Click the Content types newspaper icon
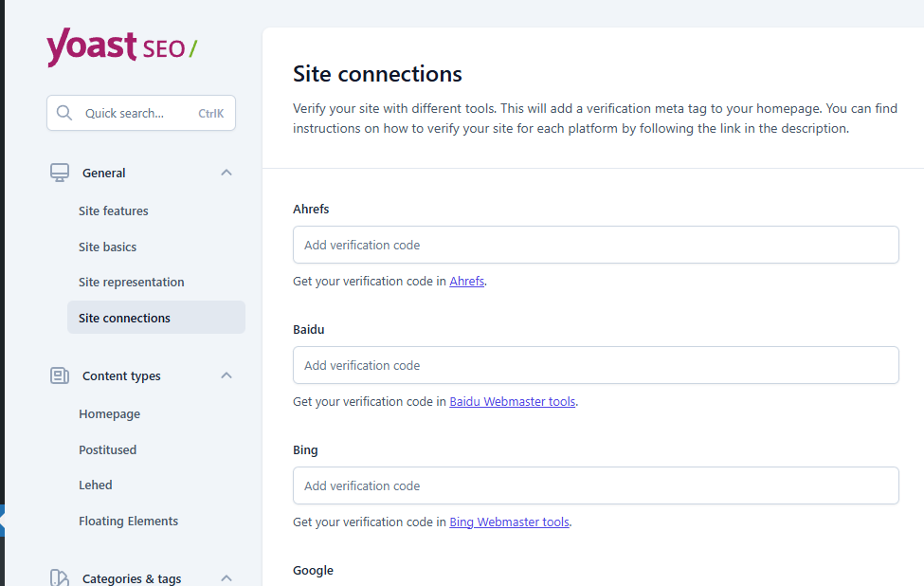 coord(60,375)
